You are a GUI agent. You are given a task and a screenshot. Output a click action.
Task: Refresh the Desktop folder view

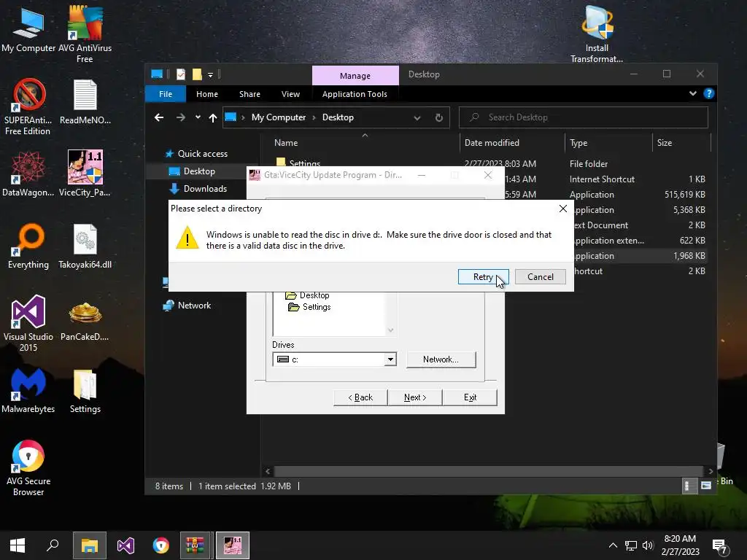[438, 117]
